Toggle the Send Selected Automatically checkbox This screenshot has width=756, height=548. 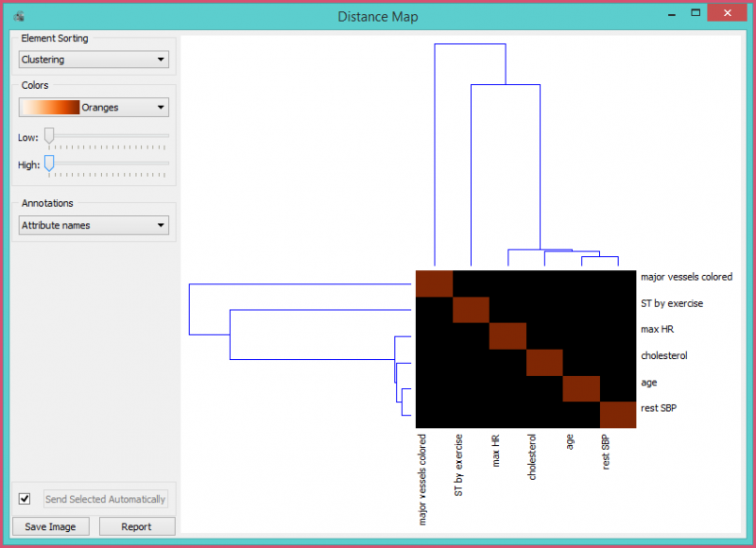(x=25, y=498)
